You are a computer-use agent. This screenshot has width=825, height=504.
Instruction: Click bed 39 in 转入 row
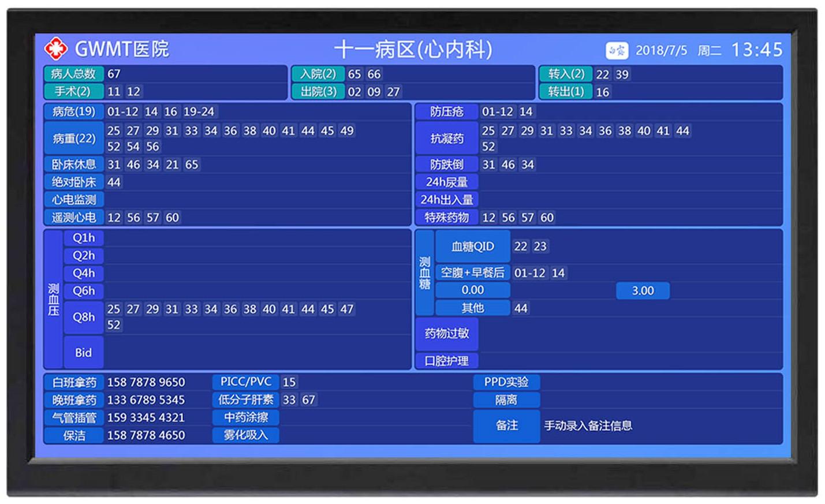[x=622, y=74]
